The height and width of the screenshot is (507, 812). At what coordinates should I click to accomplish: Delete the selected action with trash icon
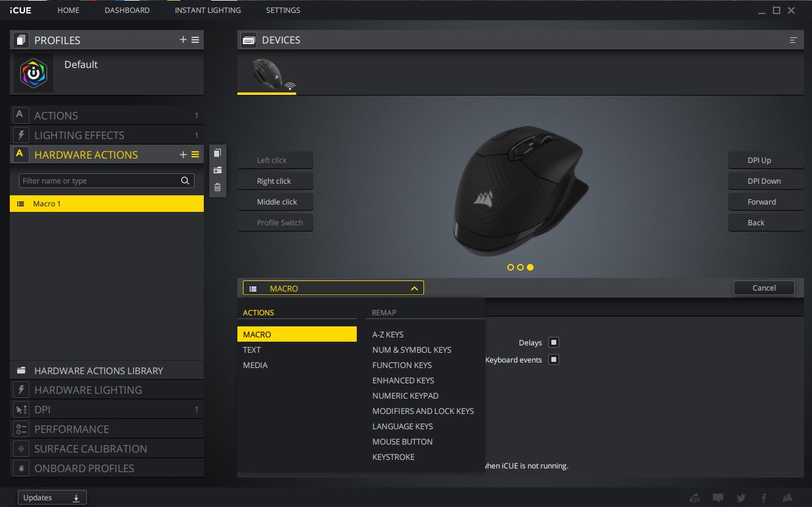[x=217, y=187]
